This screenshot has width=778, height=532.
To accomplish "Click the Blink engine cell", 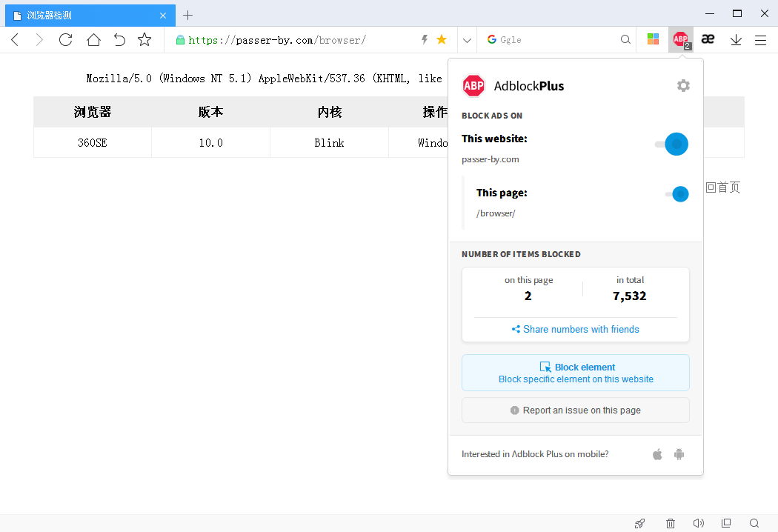I will (x=330, y=143).
